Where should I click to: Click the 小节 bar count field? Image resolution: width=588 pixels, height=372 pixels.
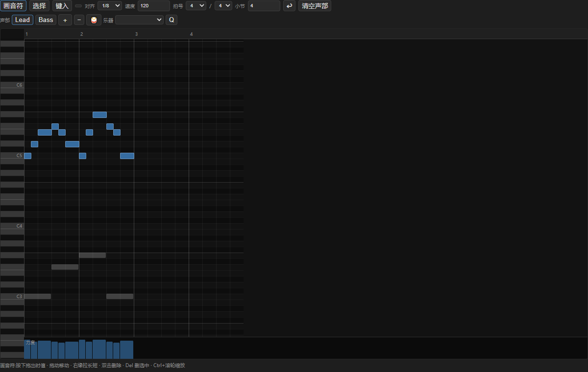click(264, 6)
